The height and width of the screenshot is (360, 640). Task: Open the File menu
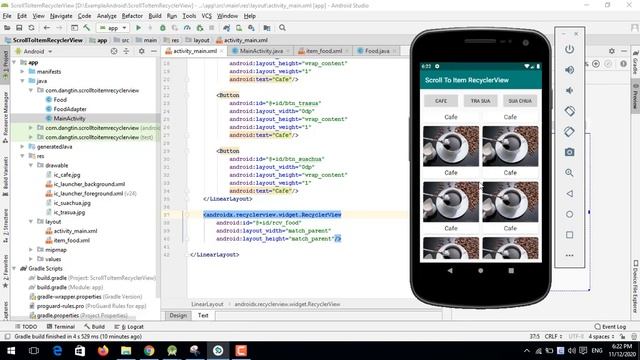pos(7,16)
